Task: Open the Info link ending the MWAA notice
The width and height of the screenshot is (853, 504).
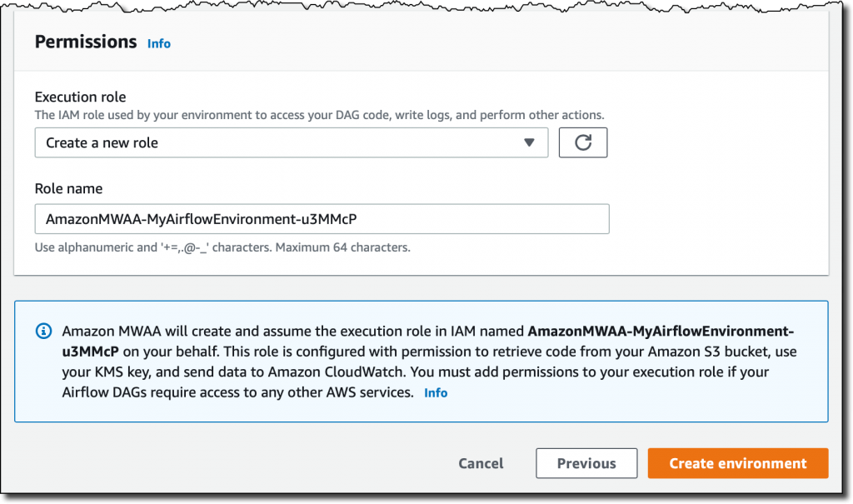Action: pyautogui.click(x=436, y=392)
